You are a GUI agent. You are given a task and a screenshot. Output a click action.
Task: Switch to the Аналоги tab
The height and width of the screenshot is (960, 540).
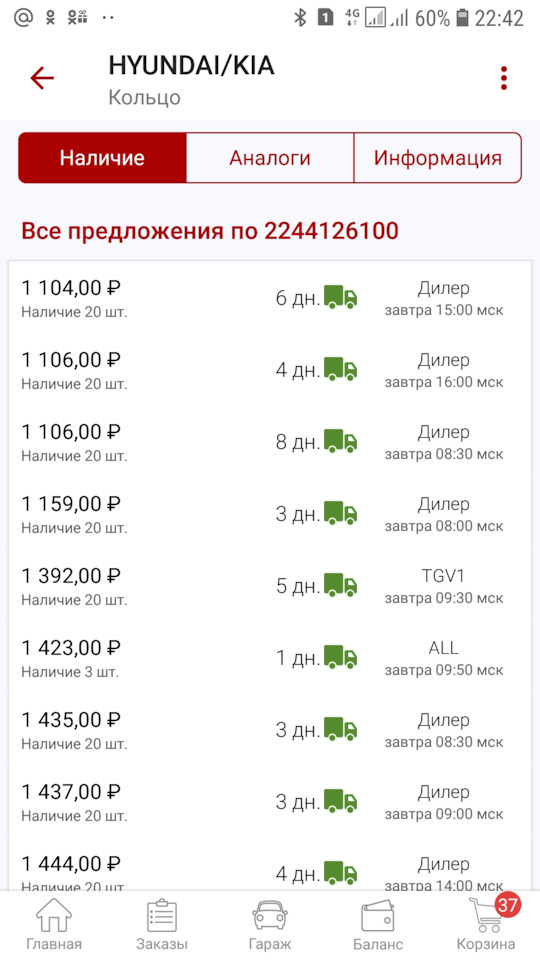click(x=270, y=158)
